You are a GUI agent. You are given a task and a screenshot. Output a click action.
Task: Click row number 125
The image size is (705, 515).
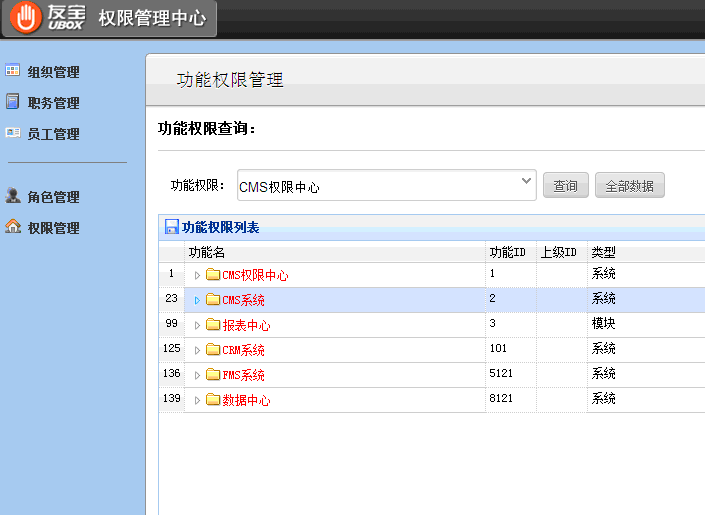point(172,348)
